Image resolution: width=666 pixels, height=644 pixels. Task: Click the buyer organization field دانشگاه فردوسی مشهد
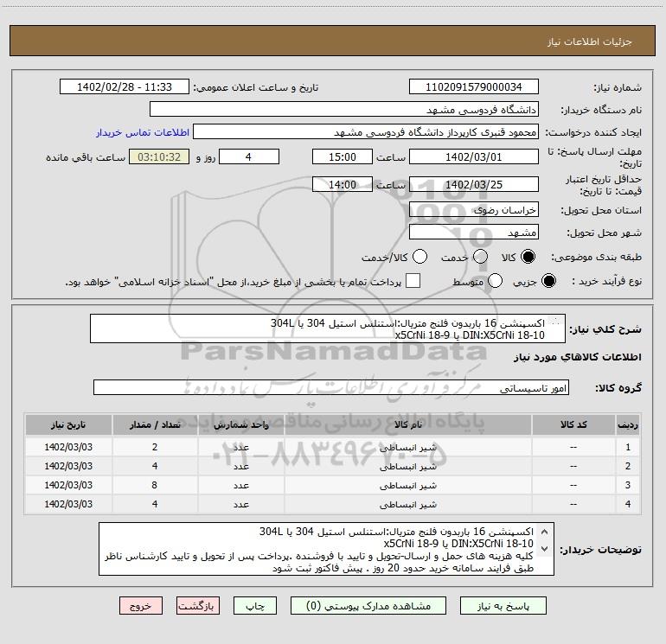pyautogui.click(x=344, y=110)
